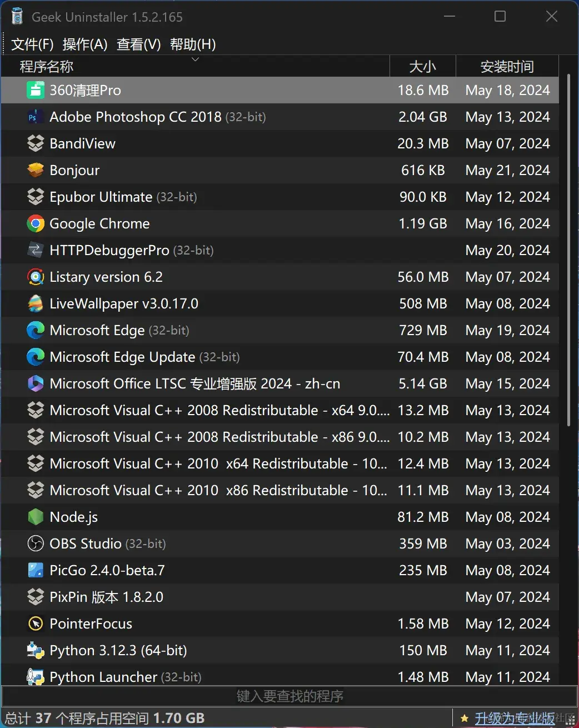Click the Geek Uninstaller title bar icon
The width and height of the screenshot is (579, 728).
pos(17,17)
